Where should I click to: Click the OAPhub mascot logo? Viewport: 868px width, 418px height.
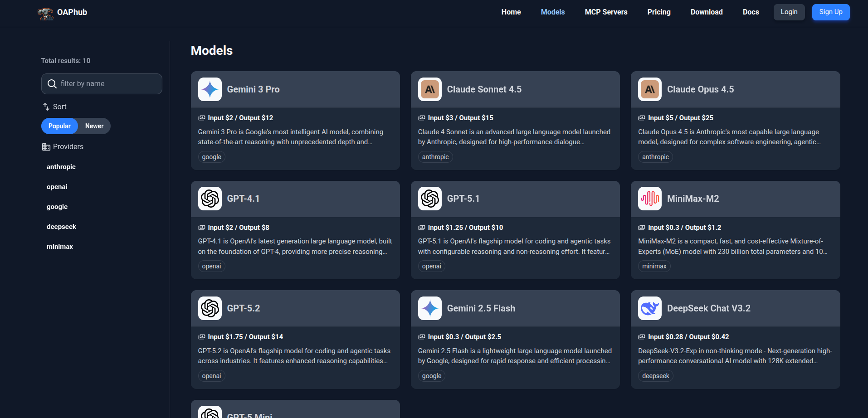pyautogui.click(x=45, y=13)
